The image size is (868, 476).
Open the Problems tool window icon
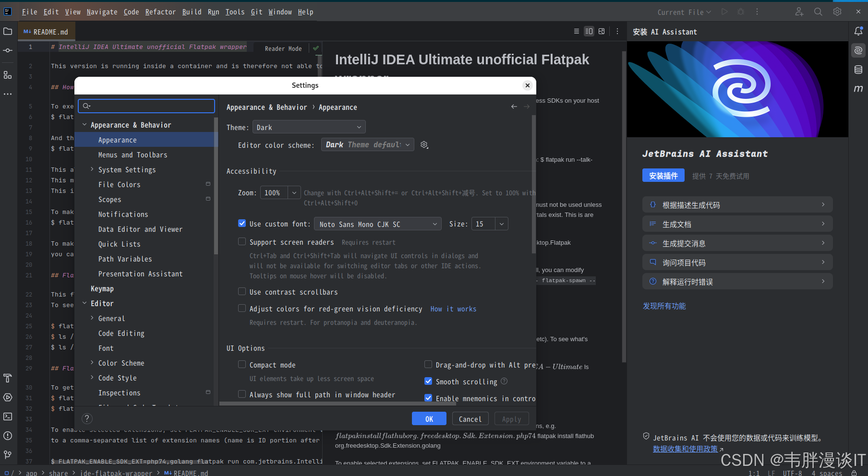point(8,436)
